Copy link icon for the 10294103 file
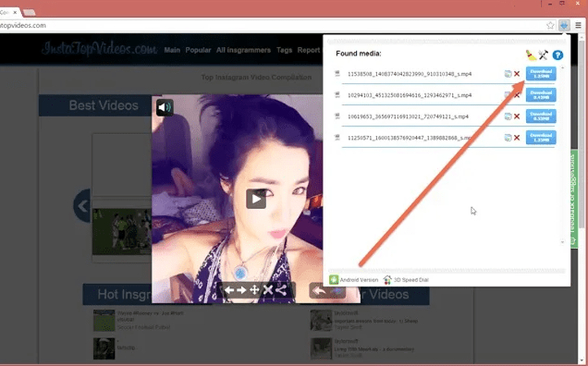Viewport: 588px width, 366px height. [507, 95]
